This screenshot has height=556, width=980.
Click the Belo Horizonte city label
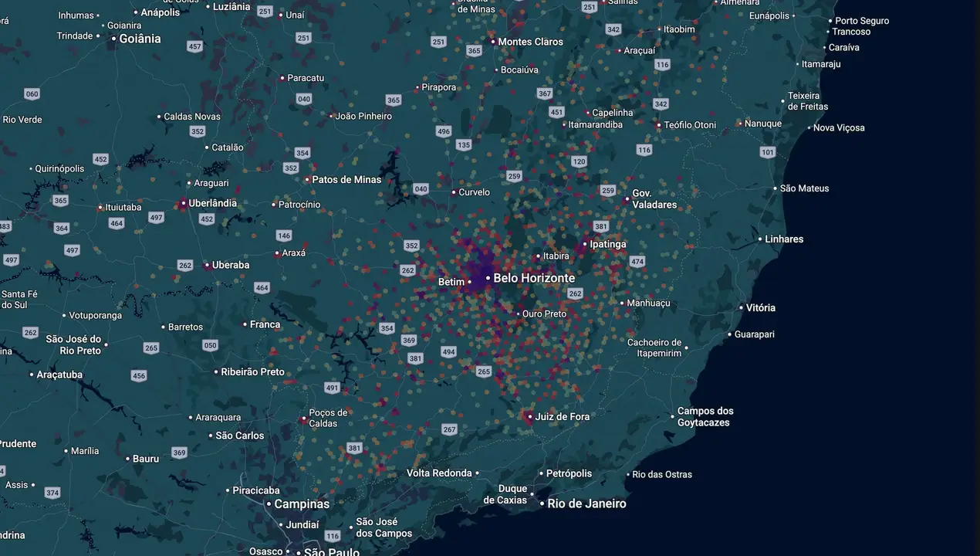click(534, 278)
